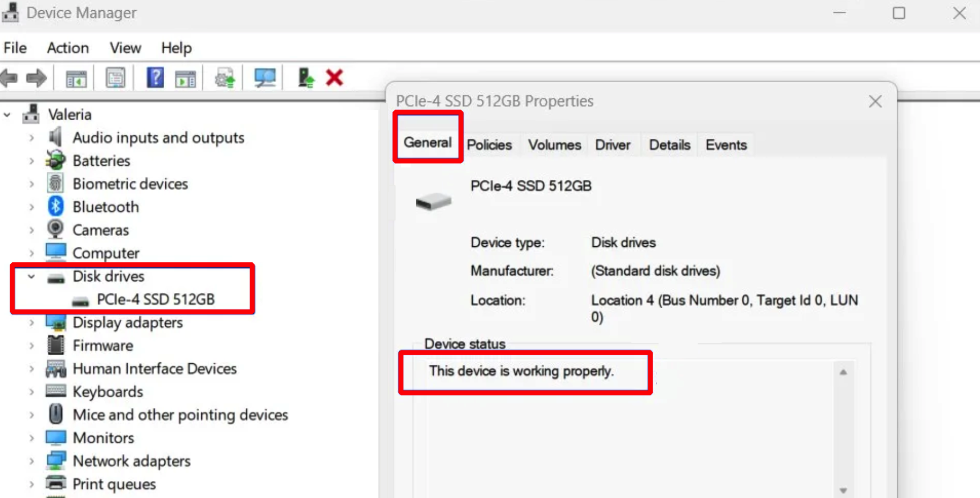
Task: Click the Enable device green arrow icon
Action: 305,78
